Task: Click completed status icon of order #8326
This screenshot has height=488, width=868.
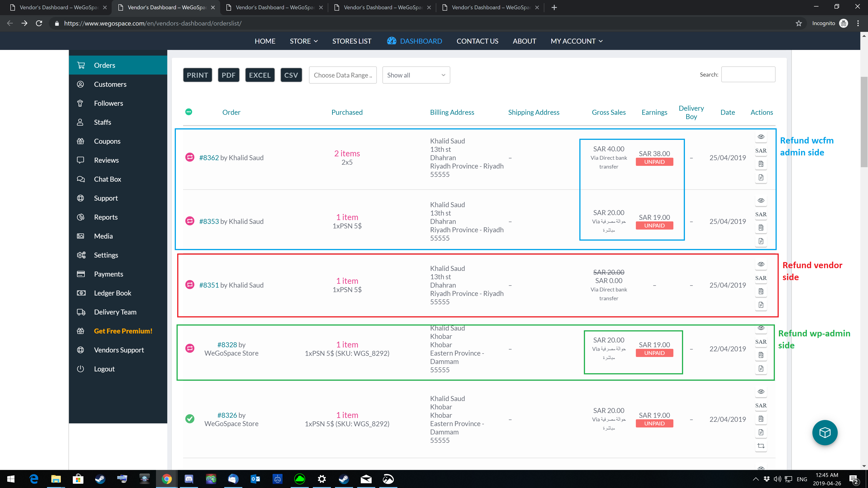Action: (190, 419)
